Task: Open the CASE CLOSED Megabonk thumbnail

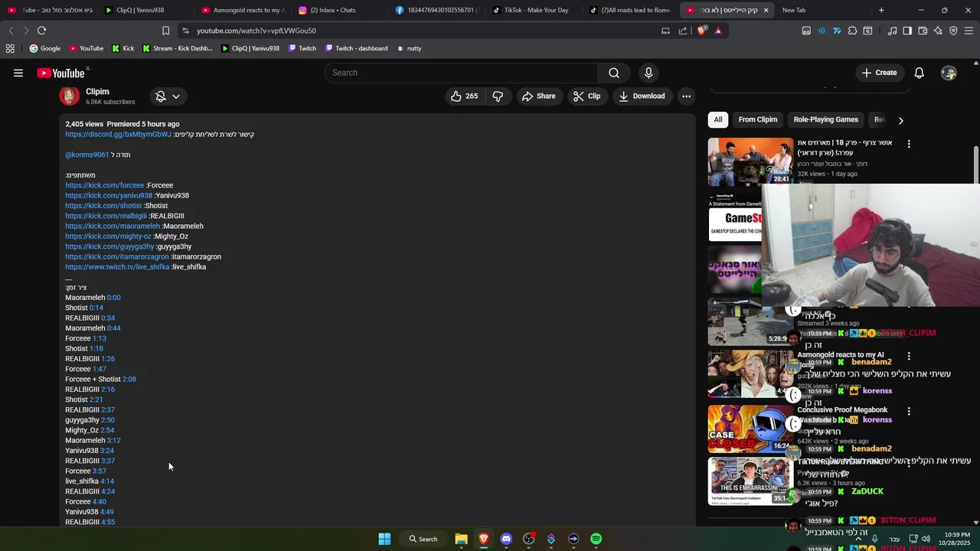Action: (750, 429)
